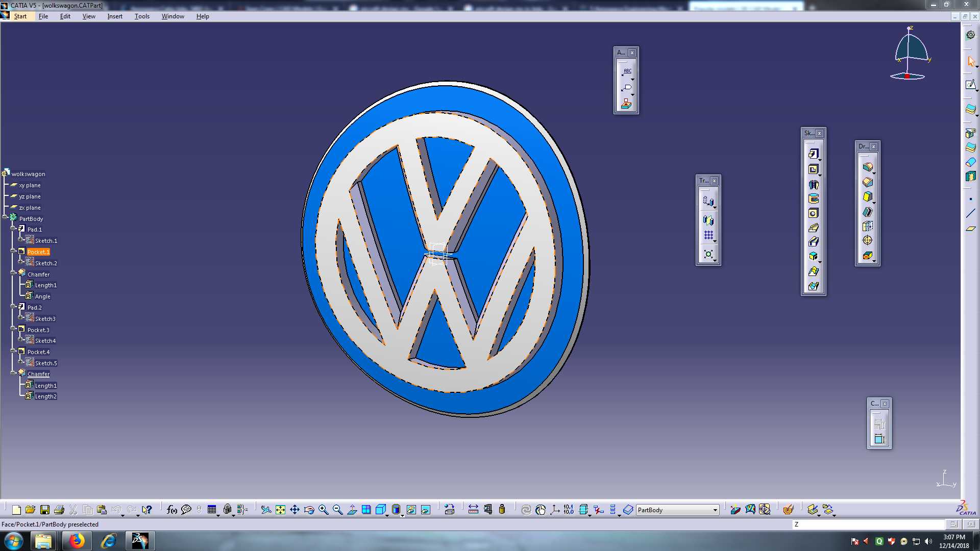This screenshot has width=980, height=551.
Task: Open the Multi-sections Solid tool
Action: click(x=814, y=271)
